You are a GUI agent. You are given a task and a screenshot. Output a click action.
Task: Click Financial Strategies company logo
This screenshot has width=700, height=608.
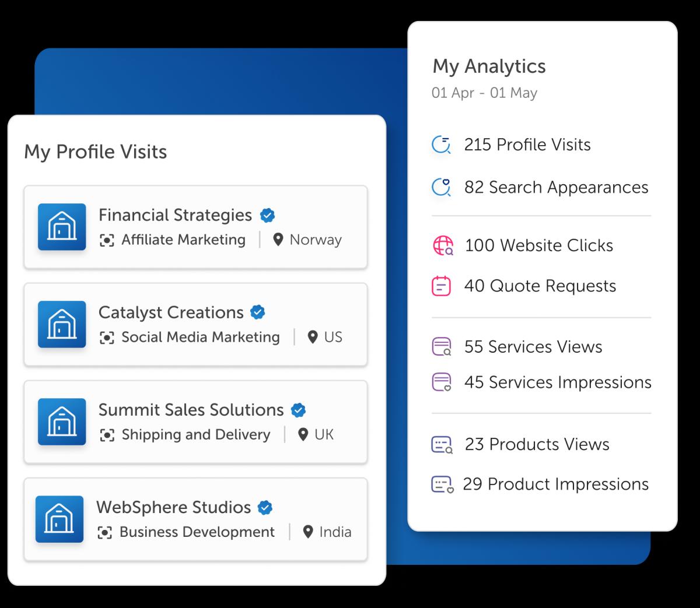click(x=62, y=227)
